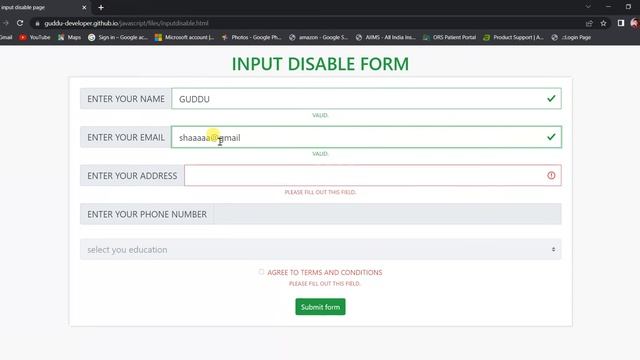
Task: Click the email field with shaaaaa@gmail
Action: click(x=366, y=137)
